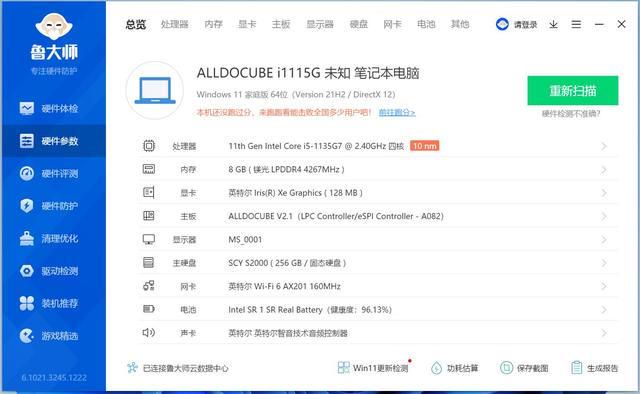Open 硬件体检 in the sidebar

(49, 109)
